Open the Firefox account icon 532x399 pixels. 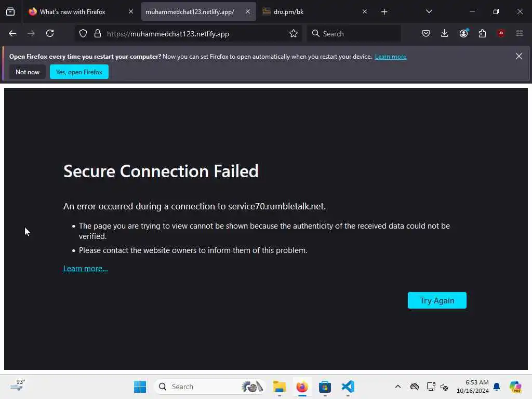tap(463, 33)
